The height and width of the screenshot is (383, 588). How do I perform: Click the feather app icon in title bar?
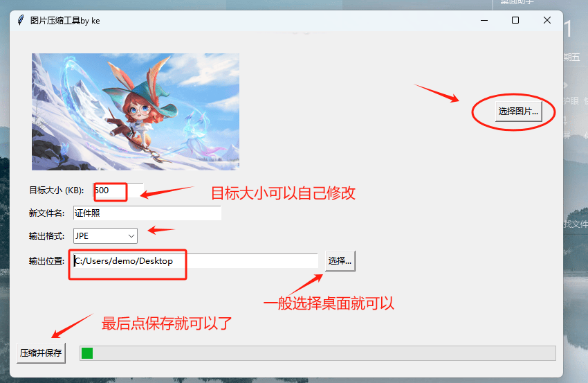point(21,20)
